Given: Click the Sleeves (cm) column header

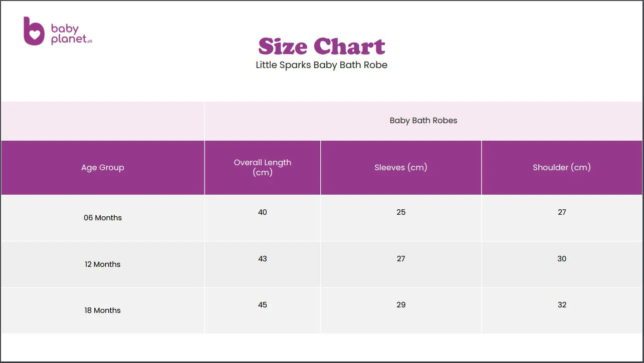Looking at the screenshot, I should (x=401, y=168).
